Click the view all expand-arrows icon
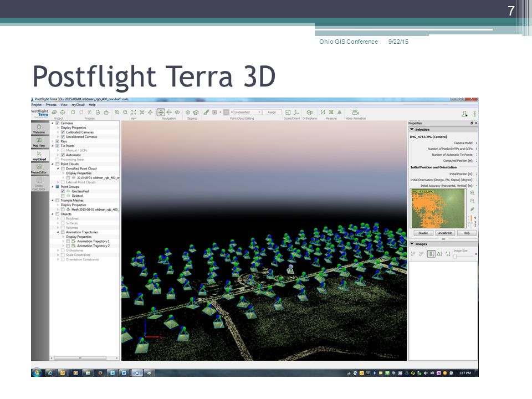Screen dimensions: 532x399 134,112
